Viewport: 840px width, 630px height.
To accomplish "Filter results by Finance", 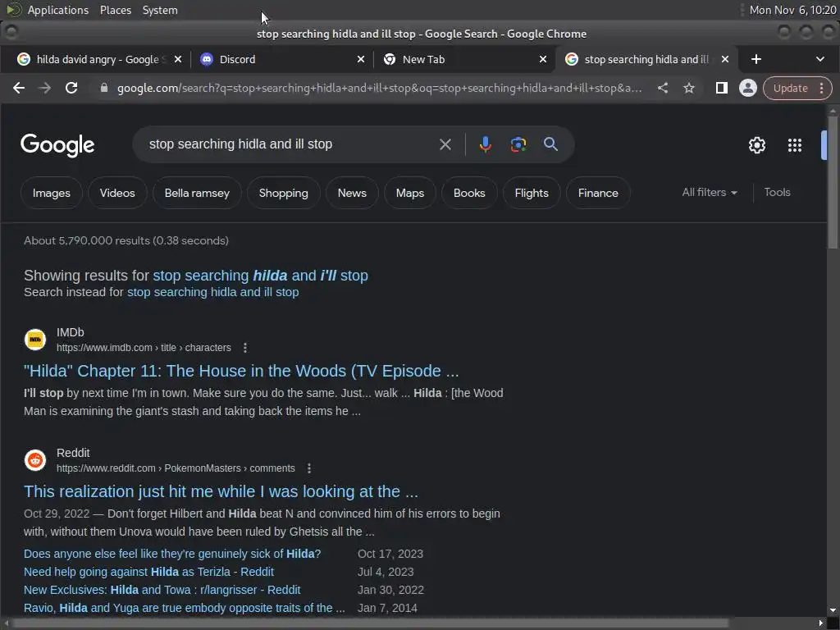I will (598, 193).
